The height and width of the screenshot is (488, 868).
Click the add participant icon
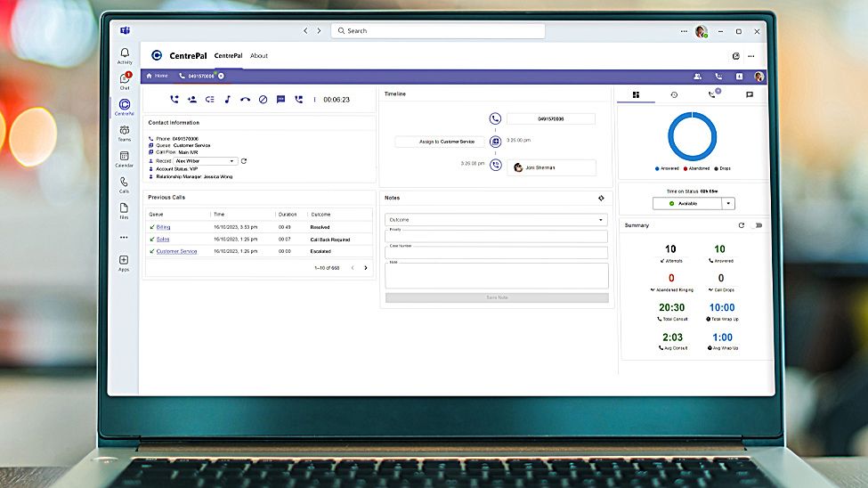pos(192,99)
